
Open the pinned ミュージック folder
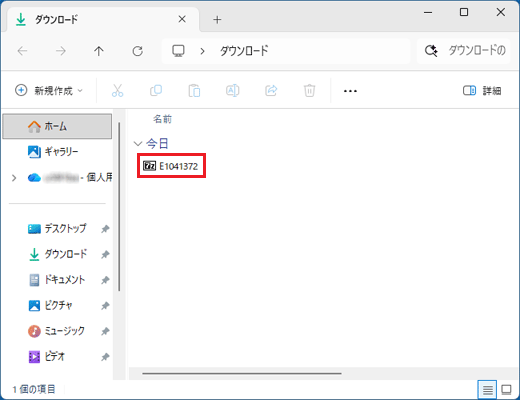click(x=56, y=331)
